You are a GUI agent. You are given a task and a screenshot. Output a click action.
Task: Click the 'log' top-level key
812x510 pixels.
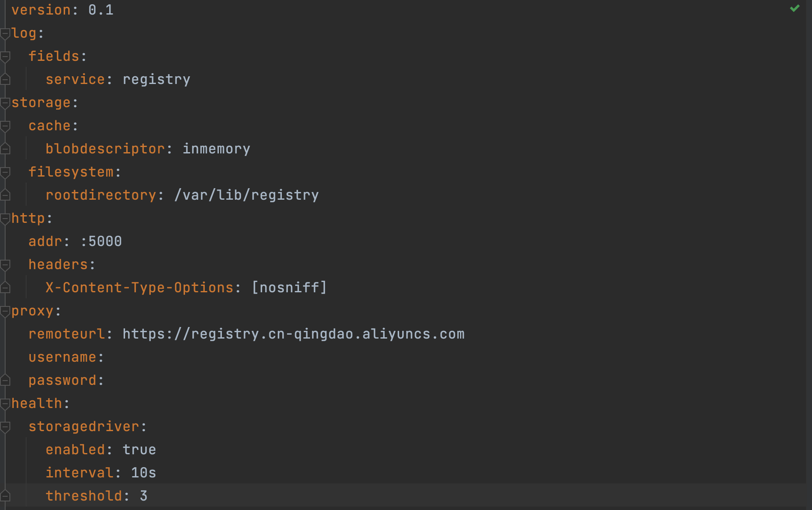point(24,33)
